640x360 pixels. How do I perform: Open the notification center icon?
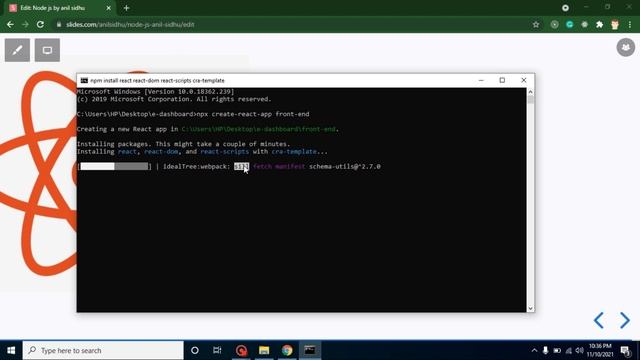coord(625,350)
